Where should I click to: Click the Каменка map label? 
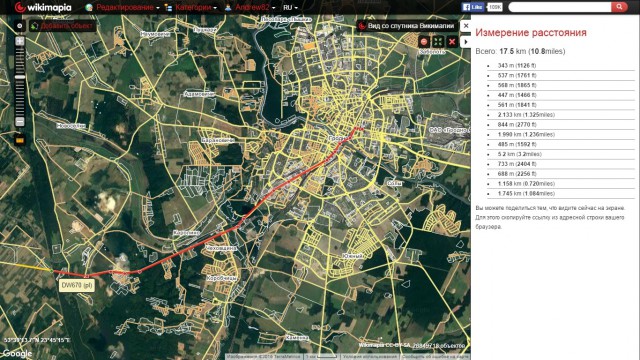click(297, 338)
